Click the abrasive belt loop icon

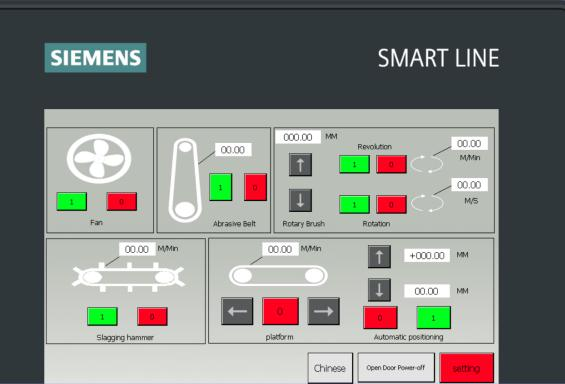coord(185,180)
